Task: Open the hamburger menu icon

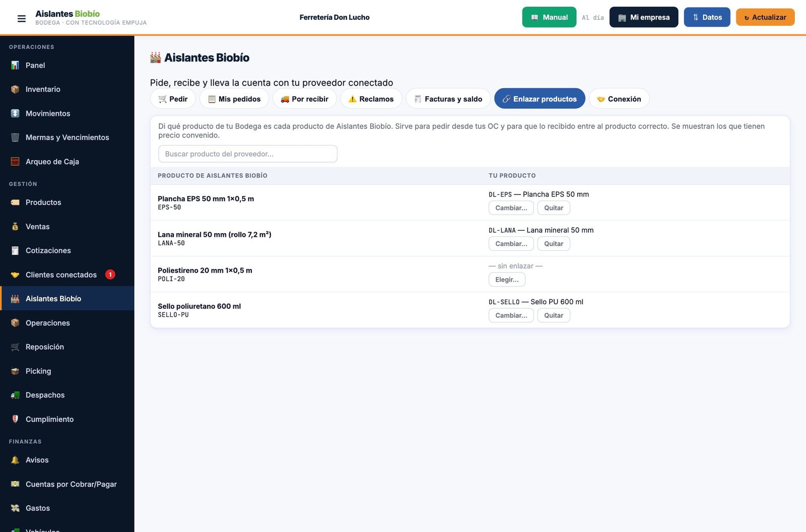Action: pos(21,19)
